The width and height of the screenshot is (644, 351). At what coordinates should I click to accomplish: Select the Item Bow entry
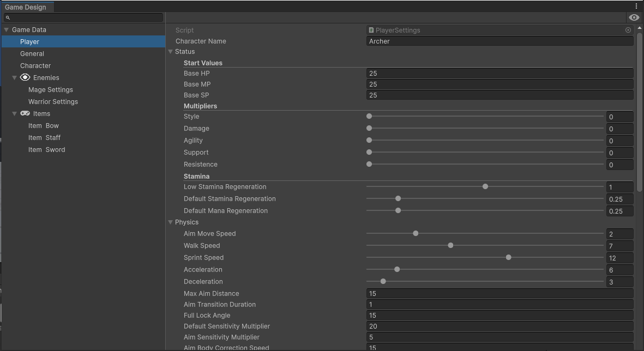44,125
